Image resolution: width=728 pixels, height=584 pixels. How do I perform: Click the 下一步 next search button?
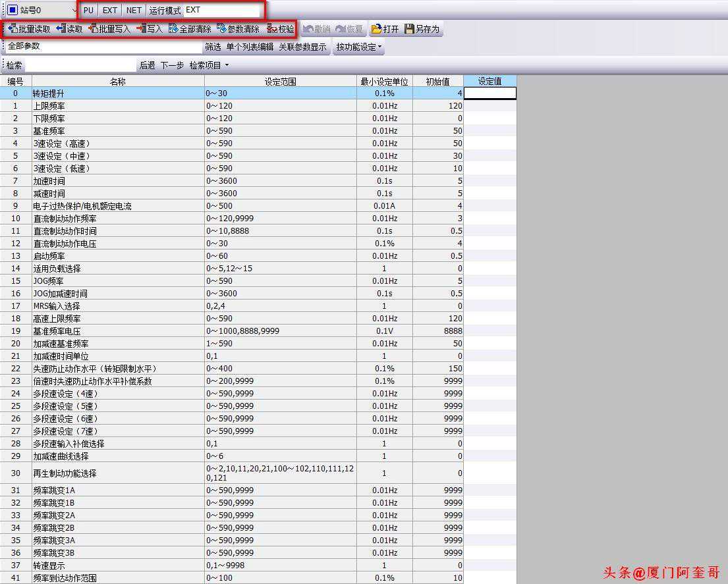tap(172, 65)
